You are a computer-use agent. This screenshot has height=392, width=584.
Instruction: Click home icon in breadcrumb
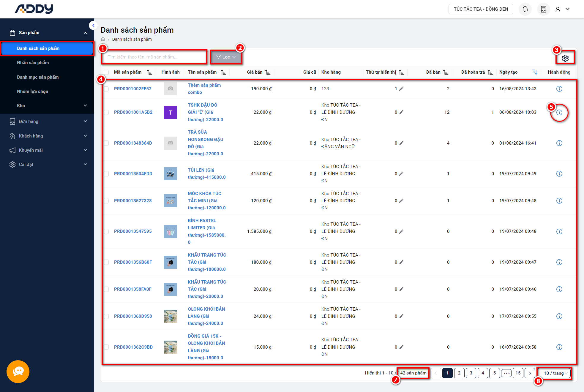[x=103, y=39]
